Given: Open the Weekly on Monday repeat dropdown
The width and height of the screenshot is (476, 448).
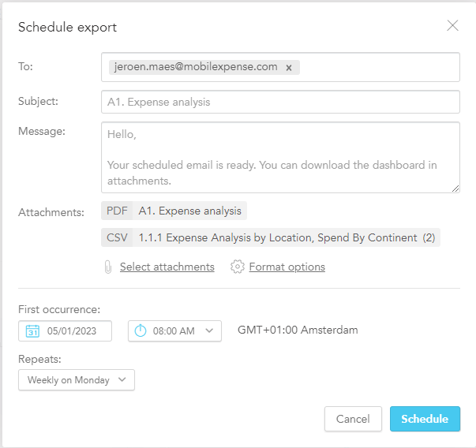Looking at the screenshot, I should point(77,380).
